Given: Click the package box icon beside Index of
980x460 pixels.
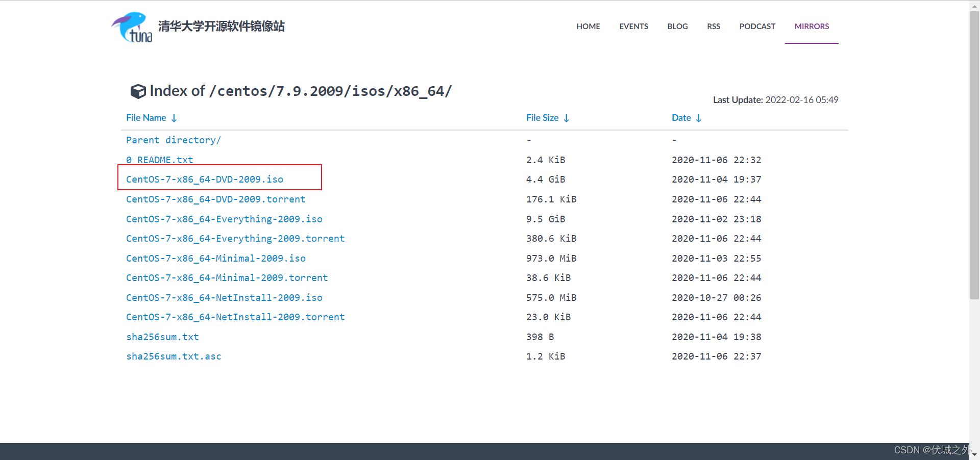Looking at the screenshot, I should (x=138, y=91).
